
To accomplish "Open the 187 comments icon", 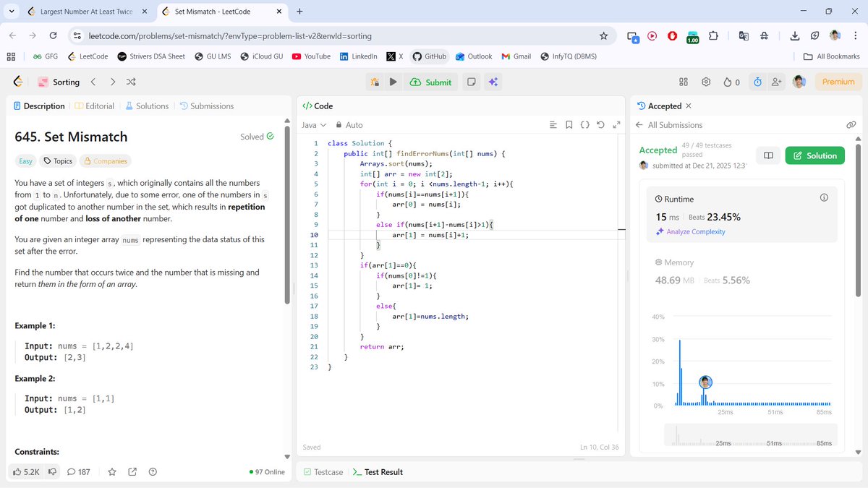I will coord(78,471).
